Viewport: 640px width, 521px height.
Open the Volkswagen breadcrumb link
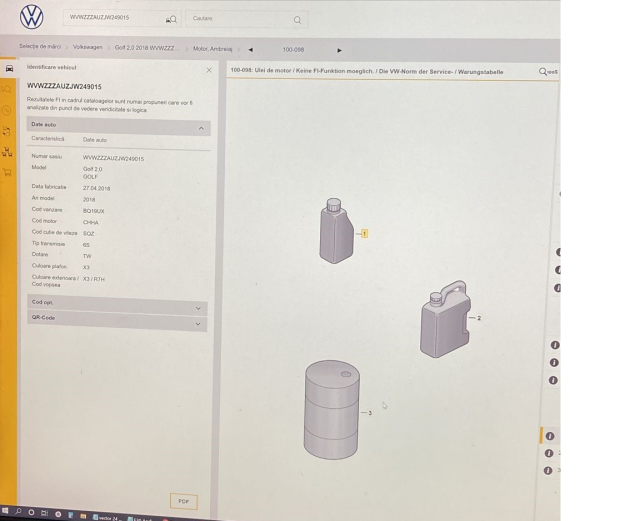coord(88,48)
